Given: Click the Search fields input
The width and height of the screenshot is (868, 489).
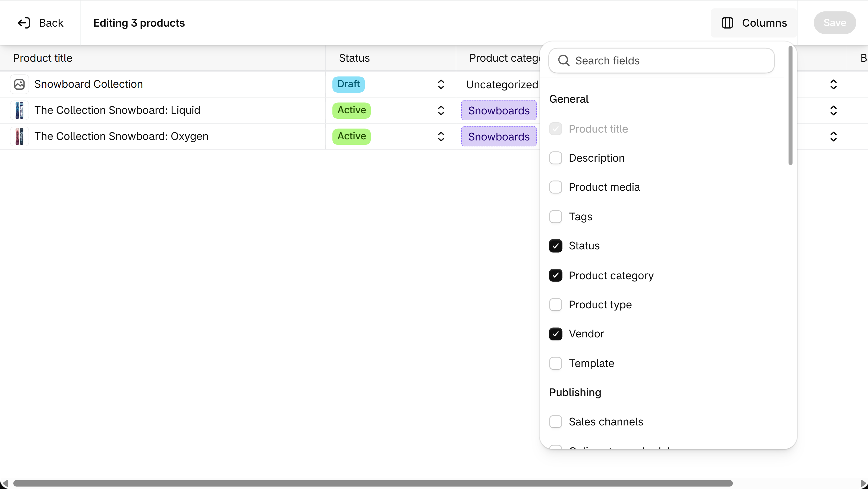Looking at the screenshot, I should coord(661,61).
